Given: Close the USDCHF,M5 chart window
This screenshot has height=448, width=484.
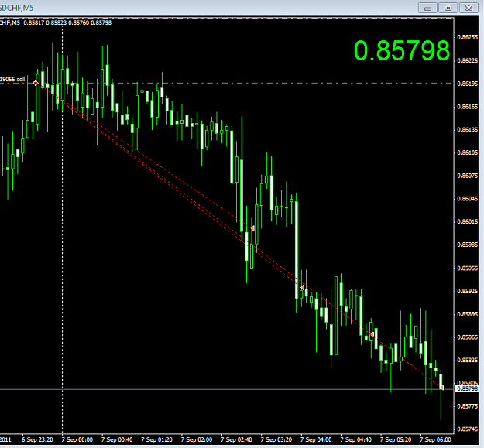Looking at the screenshot, I should tap(469, 8).
